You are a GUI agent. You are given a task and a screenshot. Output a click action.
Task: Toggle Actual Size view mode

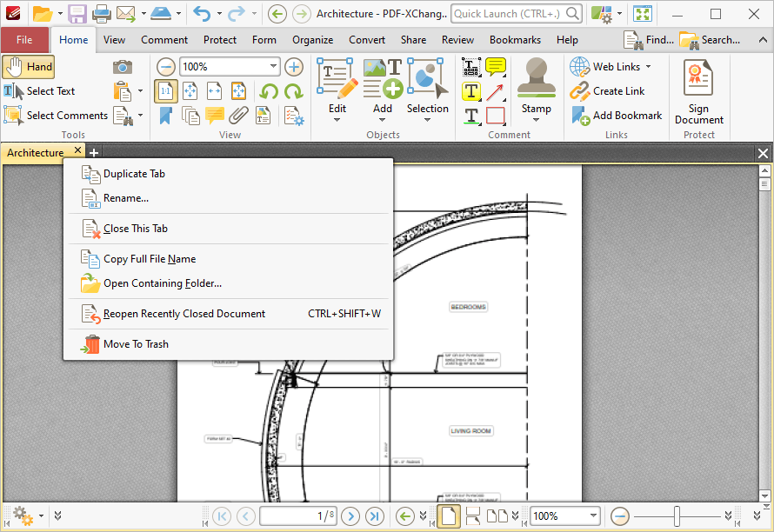(166, 91)
